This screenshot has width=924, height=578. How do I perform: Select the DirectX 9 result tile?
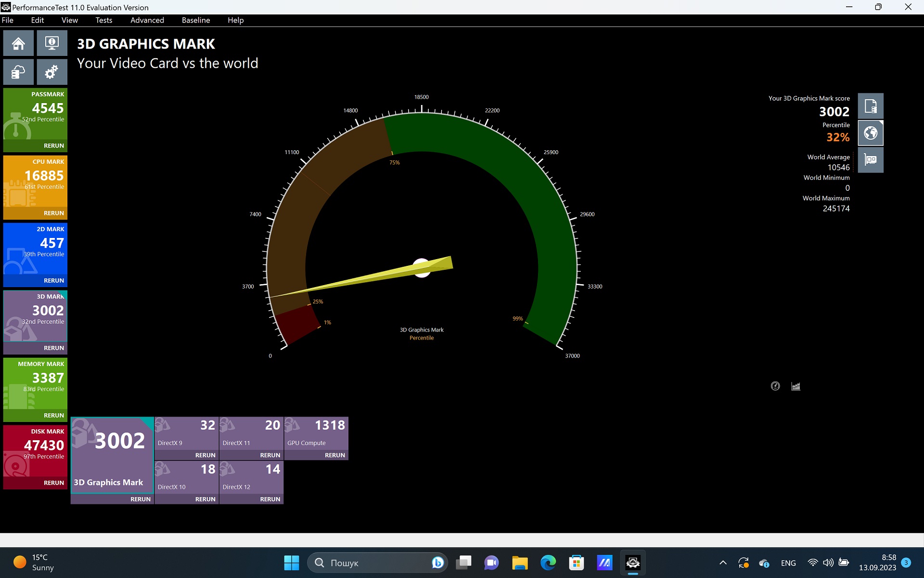click(x=187, y=433)
